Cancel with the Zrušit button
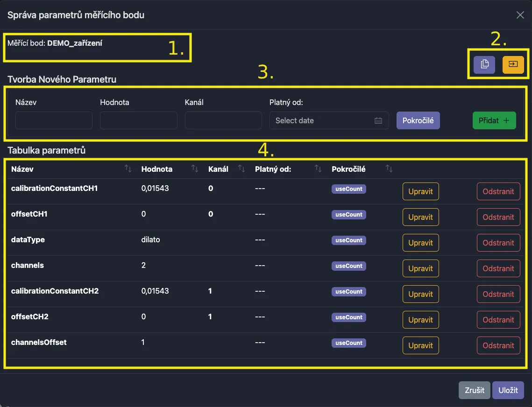This screenshot has width=532, height=407. coord(475,390)
